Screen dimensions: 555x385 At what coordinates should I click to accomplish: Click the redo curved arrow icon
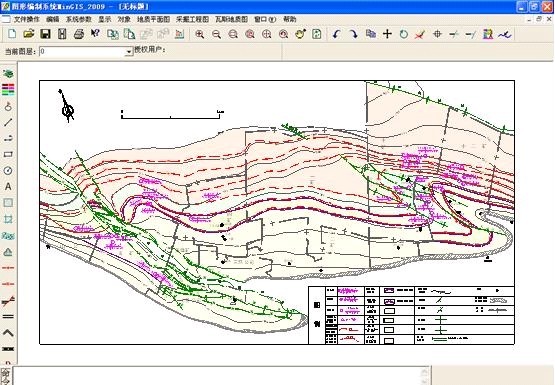pyautogui.click(x=353, y=34)
